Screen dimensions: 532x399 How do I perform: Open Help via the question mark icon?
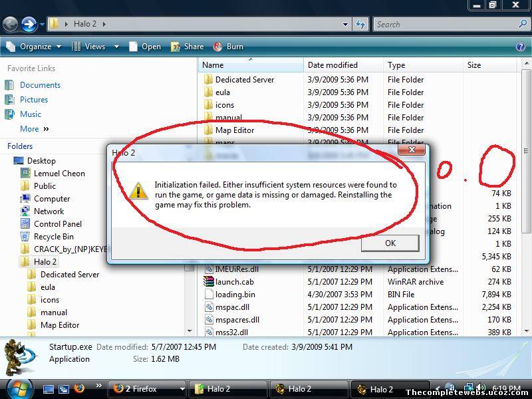(521, 47)
